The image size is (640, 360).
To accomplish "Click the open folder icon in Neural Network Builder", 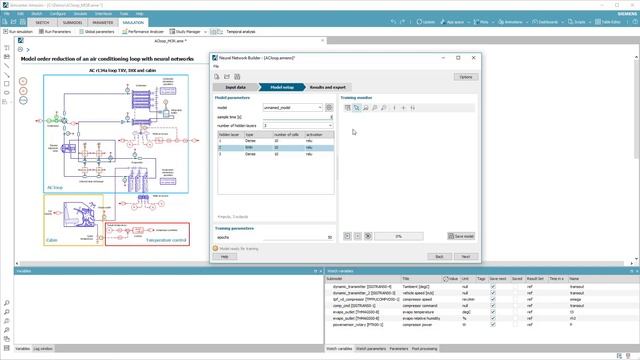I will point(227,77).
